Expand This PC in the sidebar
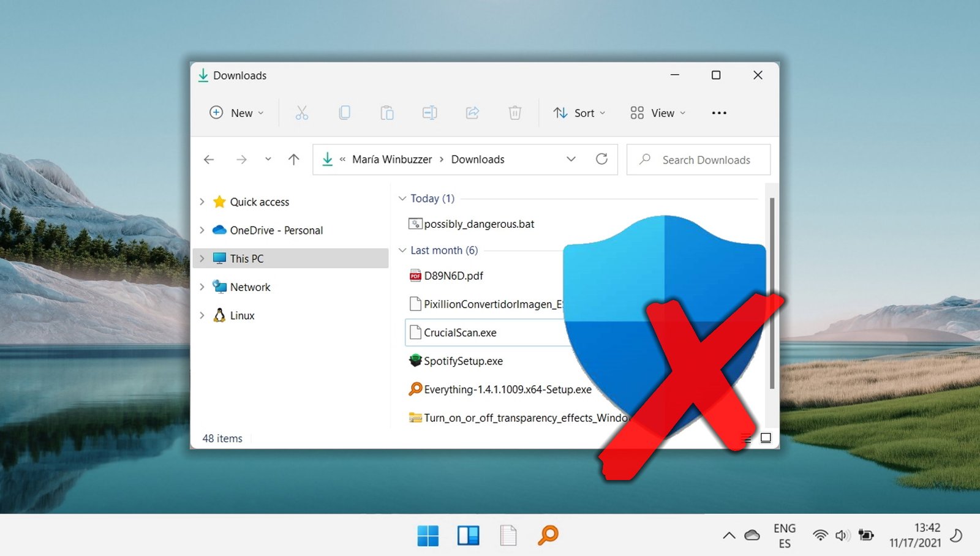 click(203, 258)
